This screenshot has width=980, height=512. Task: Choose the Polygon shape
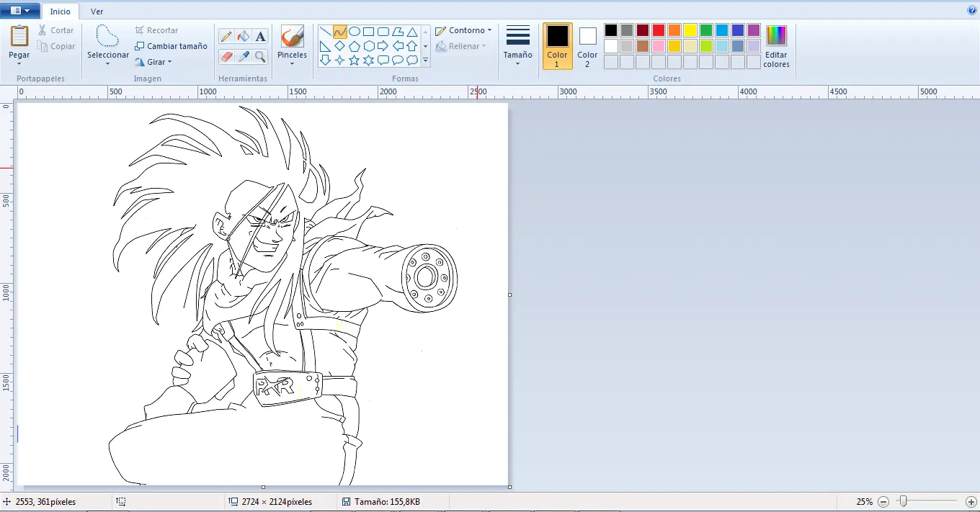coord(398,32)
